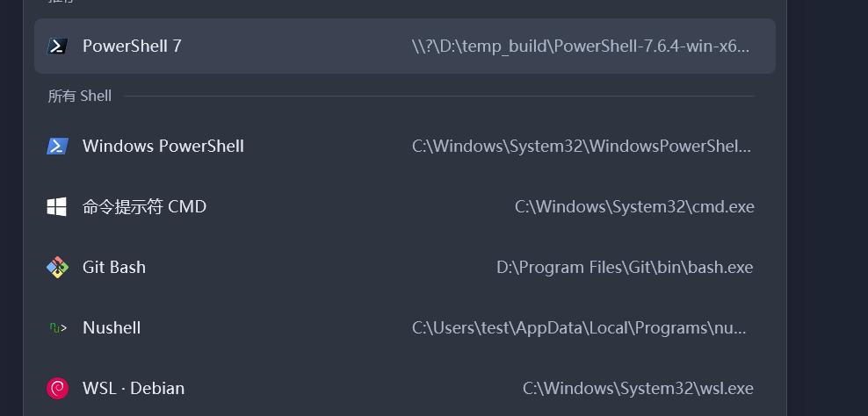
Task: Click the PowerShell 7 black terminal icon
Action: point(57,46)
